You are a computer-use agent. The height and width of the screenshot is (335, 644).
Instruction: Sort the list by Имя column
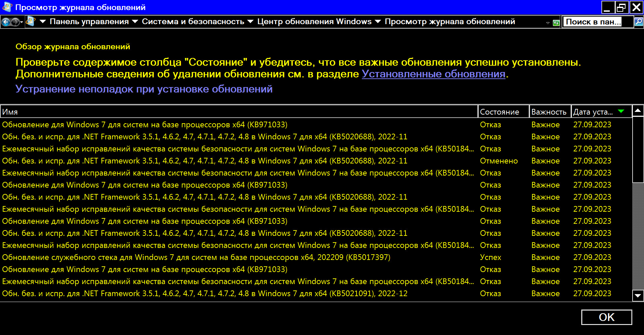coord(239,112)
